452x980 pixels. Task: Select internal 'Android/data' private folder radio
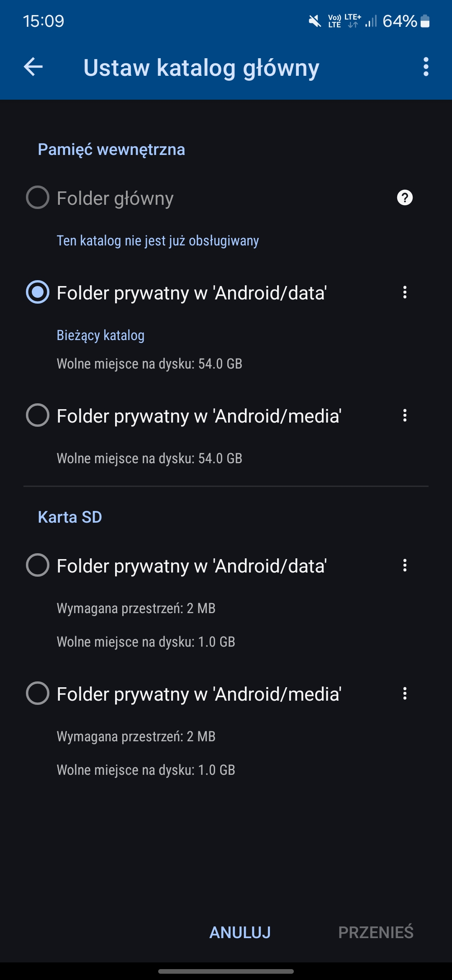(x=38, y=292)
